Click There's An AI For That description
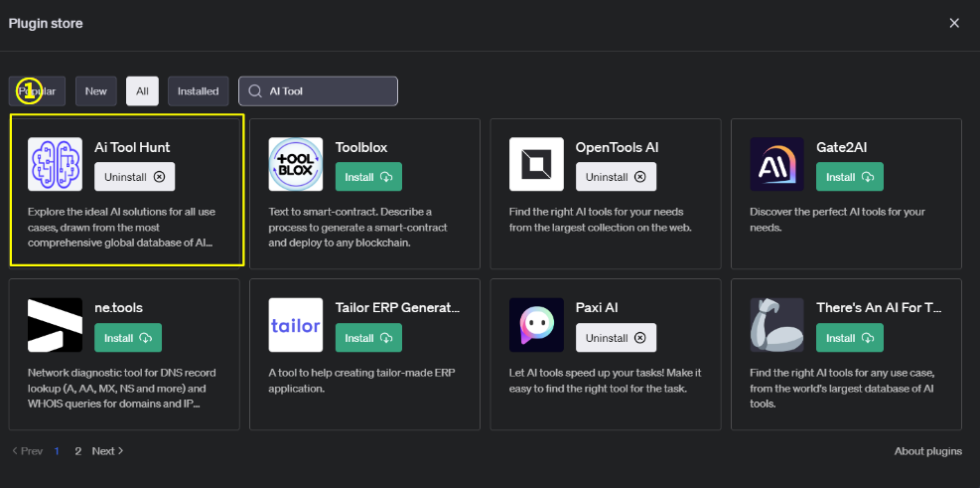Image resolution: width=980 pixels, height=488 pixels. [x=843, y=388]
